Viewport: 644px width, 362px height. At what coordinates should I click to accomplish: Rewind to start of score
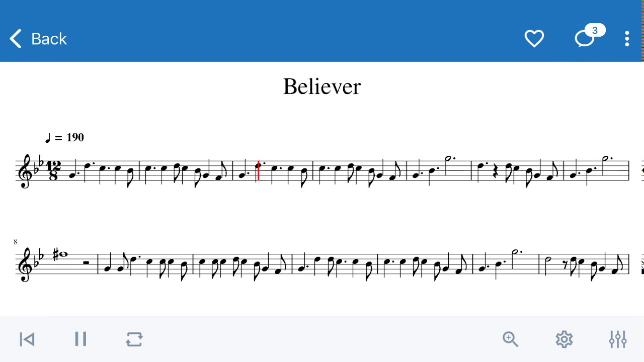coord(27,339)
